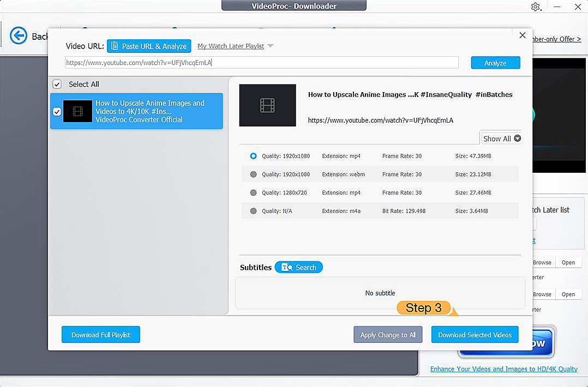Minimize the VideoProc window
Viewport: 588px width, 387px height.
click(557, 7)
